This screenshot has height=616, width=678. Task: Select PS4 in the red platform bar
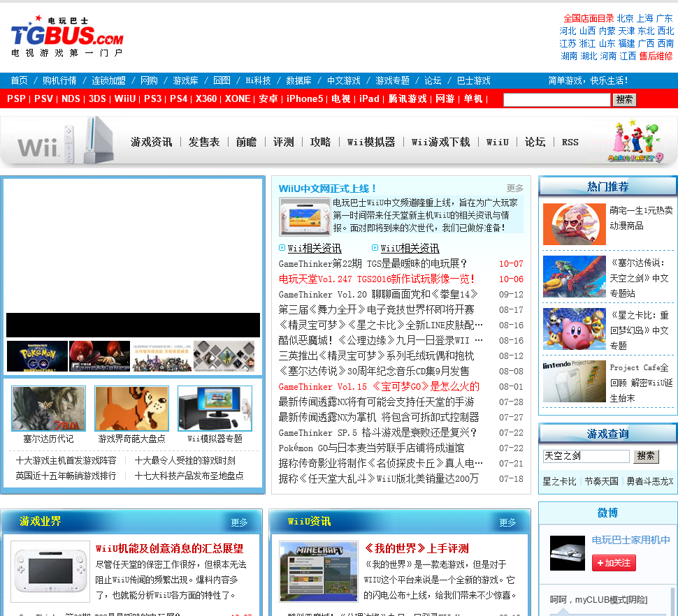[x=178, y=98]
